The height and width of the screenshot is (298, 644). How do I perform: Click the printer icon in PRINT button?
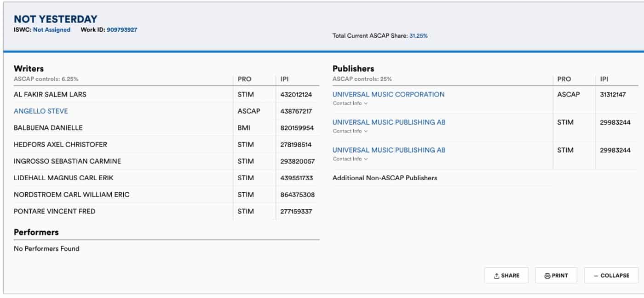coord(547,276)
